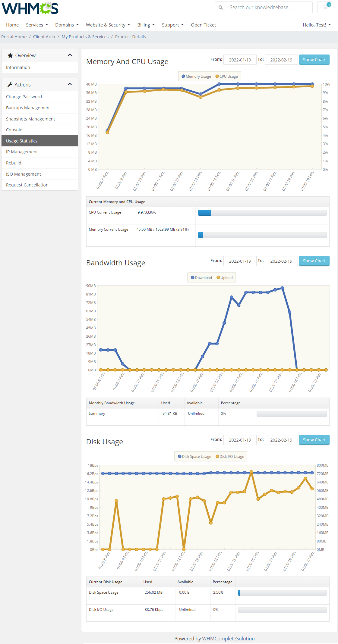
Task: Click Monthly Bandwidth Summary progress bar
Action: tap(292, 414)
